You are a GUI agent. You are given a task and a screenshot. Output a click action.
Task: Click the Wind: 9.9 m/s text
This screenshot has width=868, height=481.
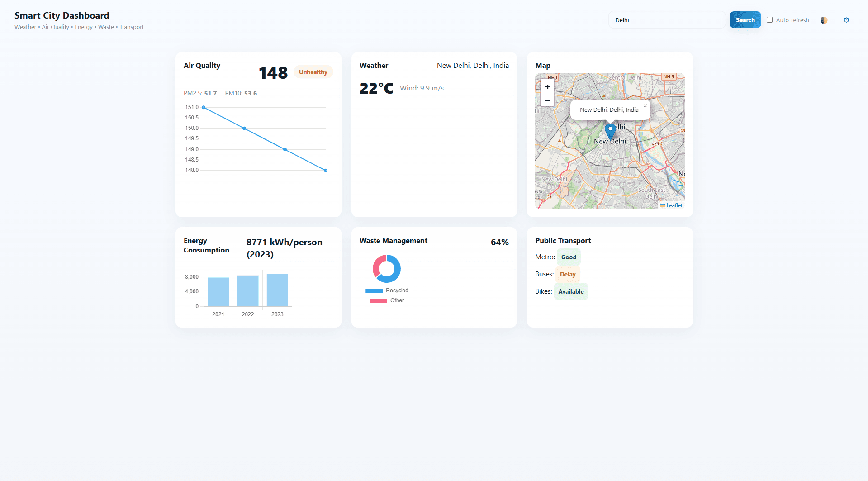coord(422,88)
